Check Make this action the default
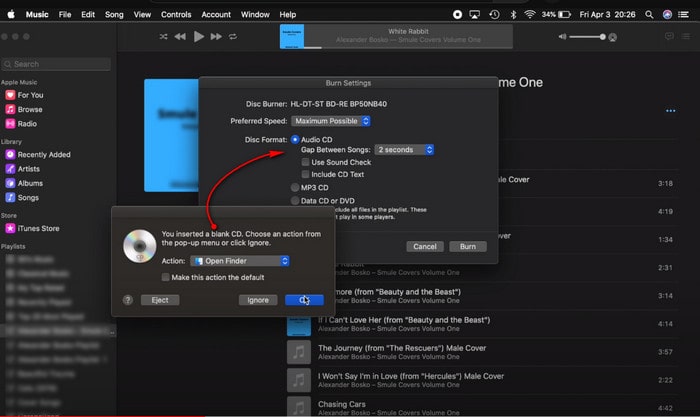Viewport: 700px width, 417px height. [x=166, y=277]
